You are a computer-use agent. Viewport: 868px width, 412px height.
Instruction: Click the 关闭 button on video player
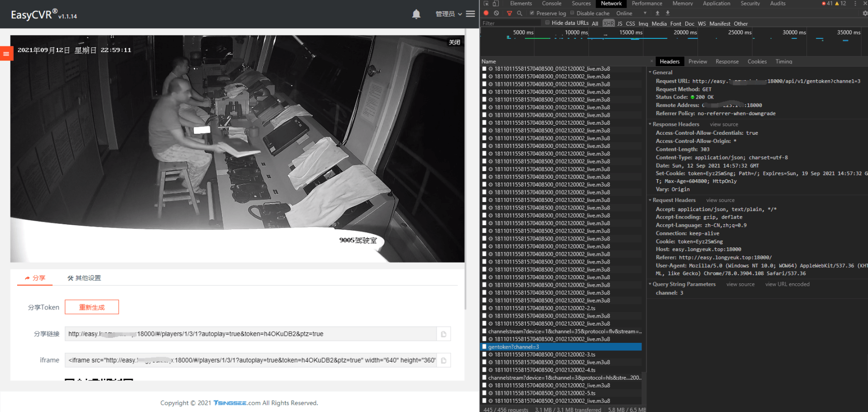click(454, 42)
